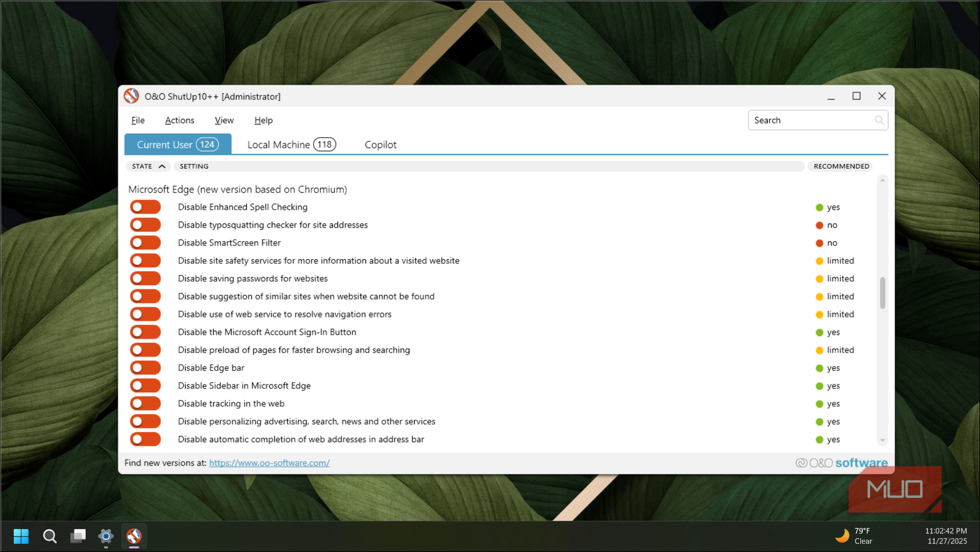The image size is (980, 552).
Task: Select the 'Disable tracking in the web' text
Action: point(231,403)
